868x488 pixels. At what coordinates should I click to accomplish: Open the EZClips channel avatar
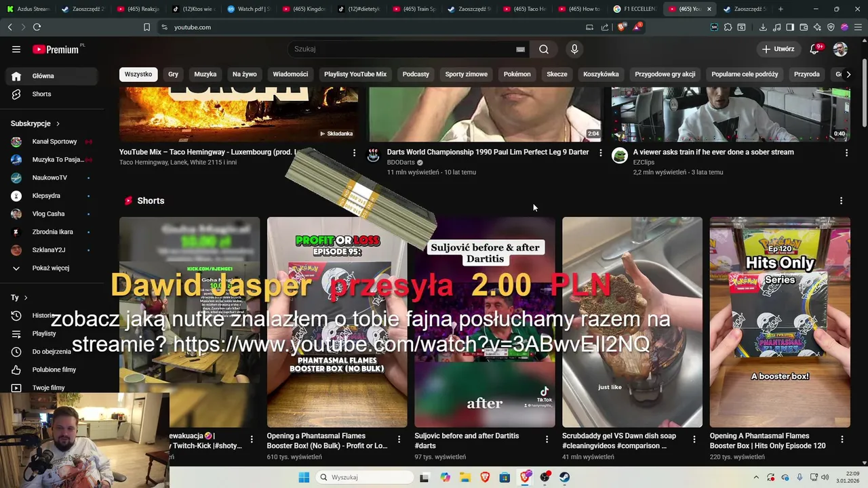620,156
